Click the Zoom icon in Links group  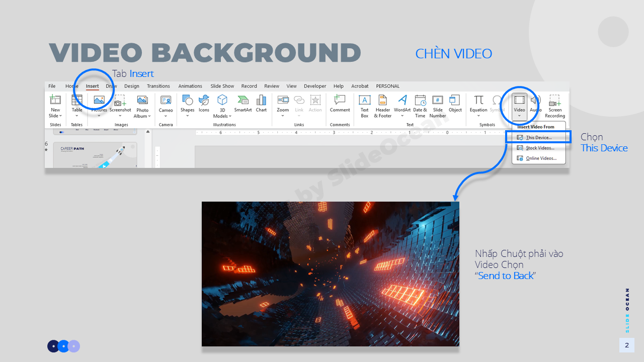[283, 100]
